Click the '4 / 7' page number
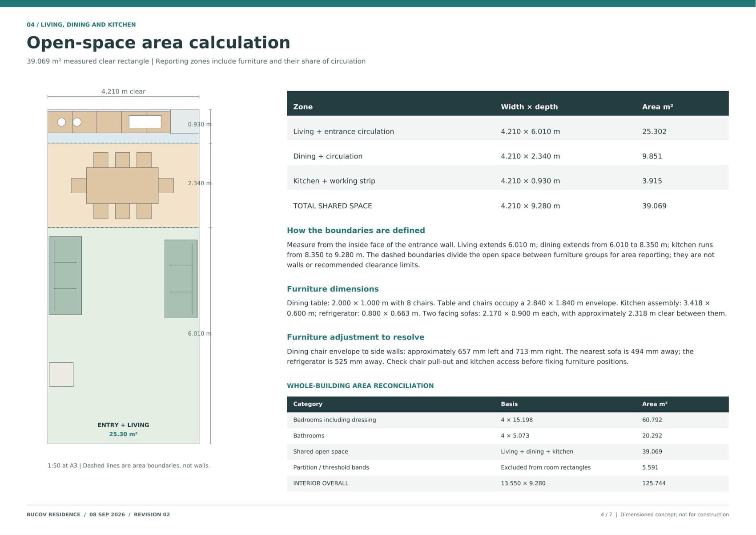Viewport: 756px width, 535px height. click(x=606, y=515)
